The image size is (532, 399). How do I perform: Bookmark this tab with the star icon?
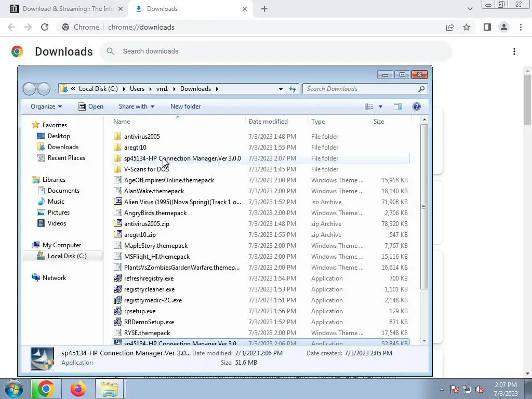tap(467, 27)
